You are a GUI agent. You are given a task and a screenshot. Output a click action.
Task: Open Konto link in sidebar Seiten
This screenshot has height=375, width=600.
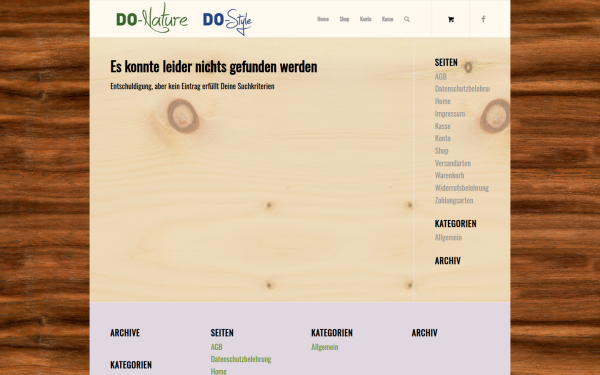click(443, 138)
